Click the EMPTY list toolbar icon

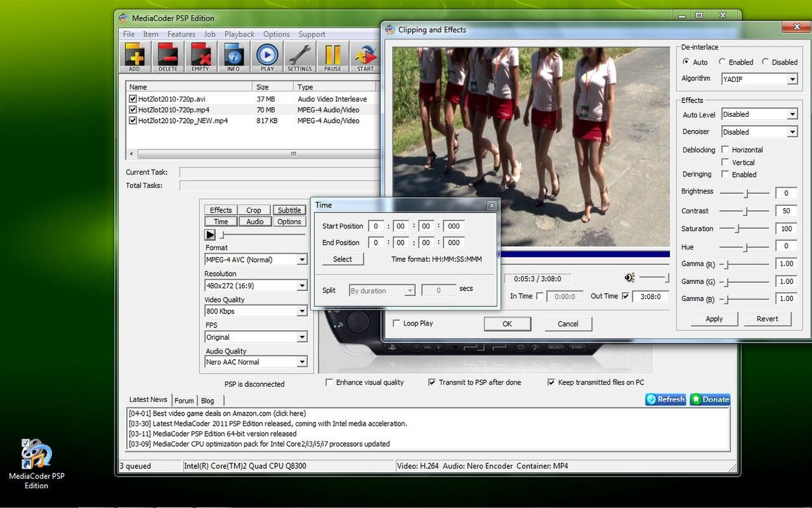point(200,57)
